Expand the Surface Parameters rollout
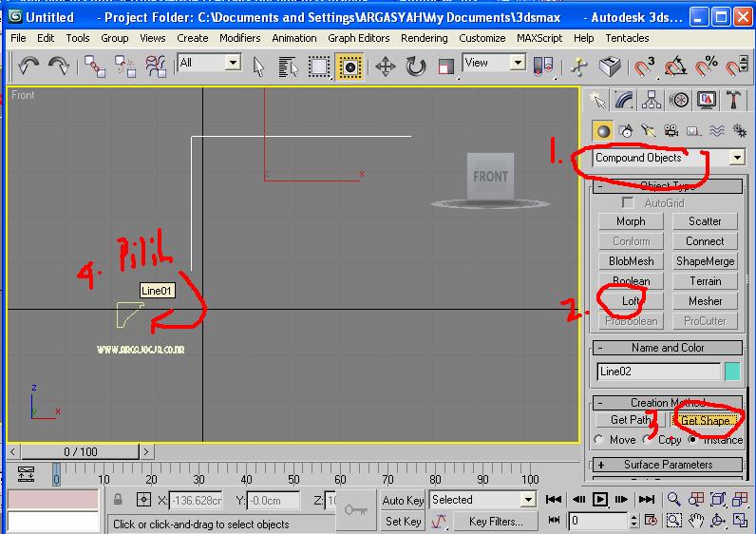The width and height of the screenshot is (756, 534). point(668,465)
